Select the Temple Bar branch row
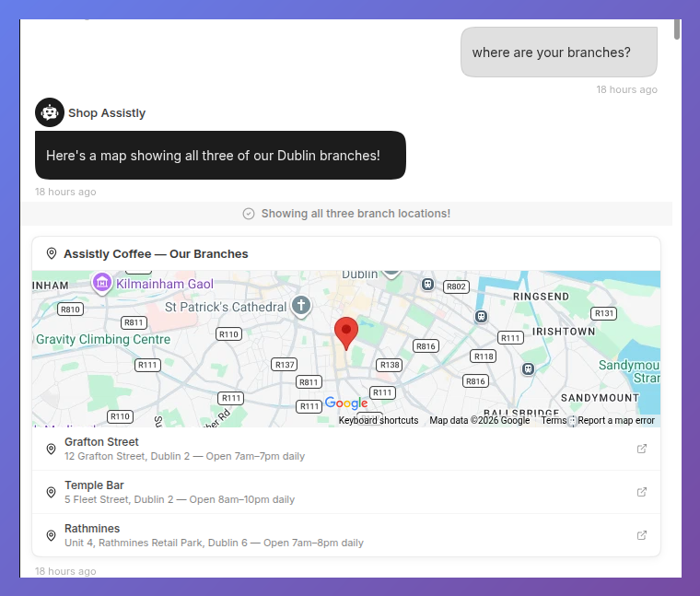Image resolution: width=700 pixels, height=596 pixels. click(x=346, y=492)
